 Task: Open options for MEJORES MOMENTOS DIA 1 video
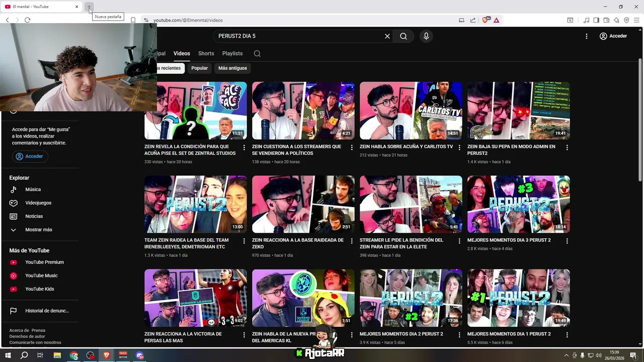tap(567, 334)
